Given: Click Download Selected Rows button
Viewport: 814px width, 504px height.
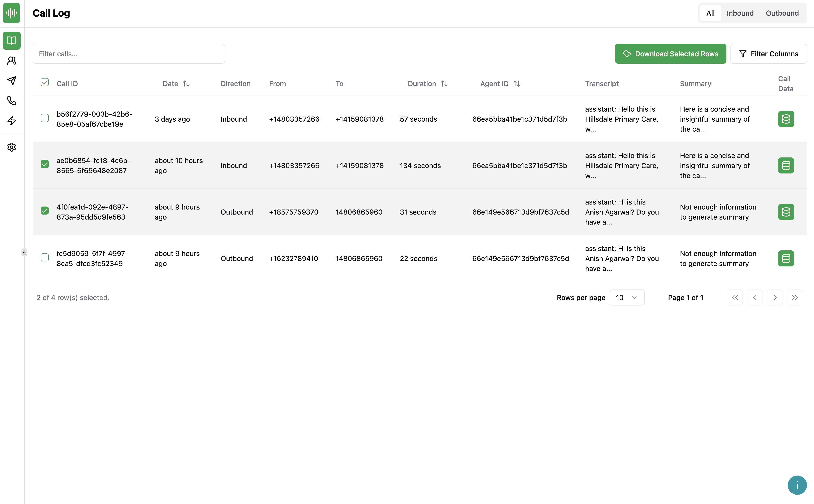Looking at the screenshot, I should 670,54.
